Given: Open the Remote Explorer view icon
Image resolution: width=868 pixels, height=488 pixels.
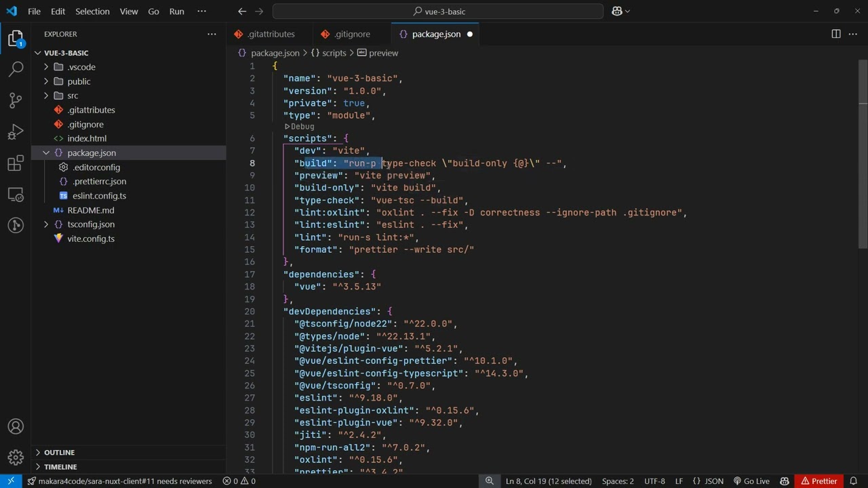Looking at the screenshot, I should coord(16,195).
